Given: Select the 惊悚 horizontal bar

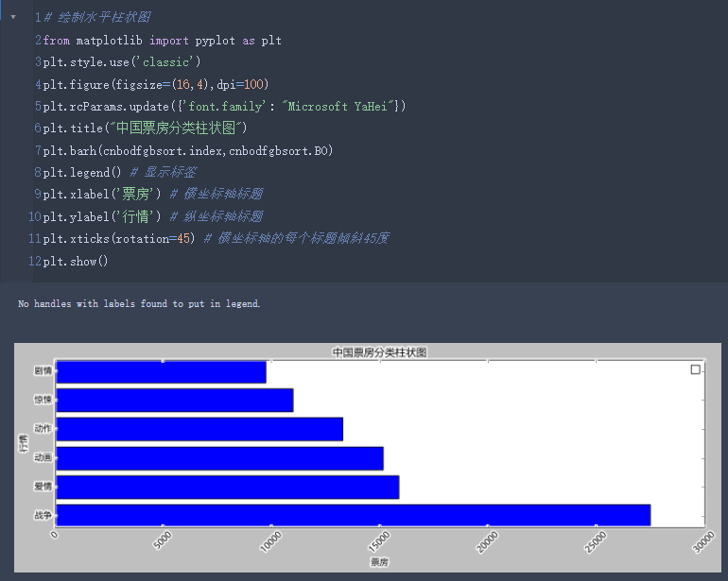Looking at the screenshot, I should [x=174, y=401].
